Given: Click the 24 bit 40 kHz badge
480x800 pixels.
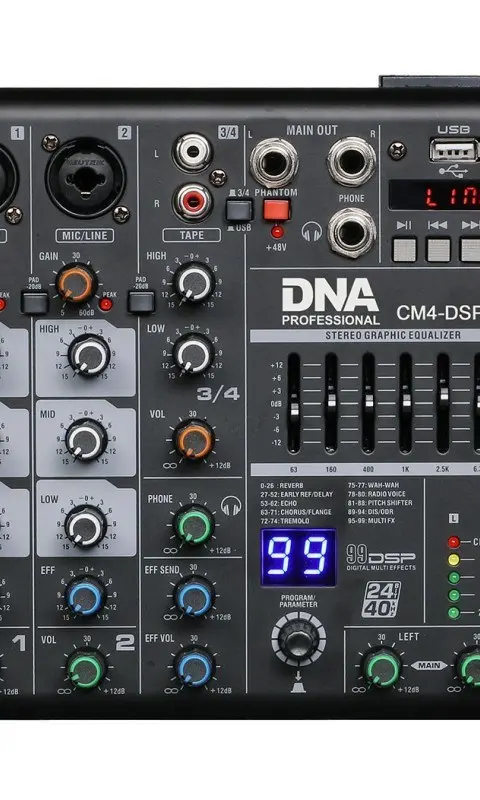Looking at the screenshot, I should [381, 599].
